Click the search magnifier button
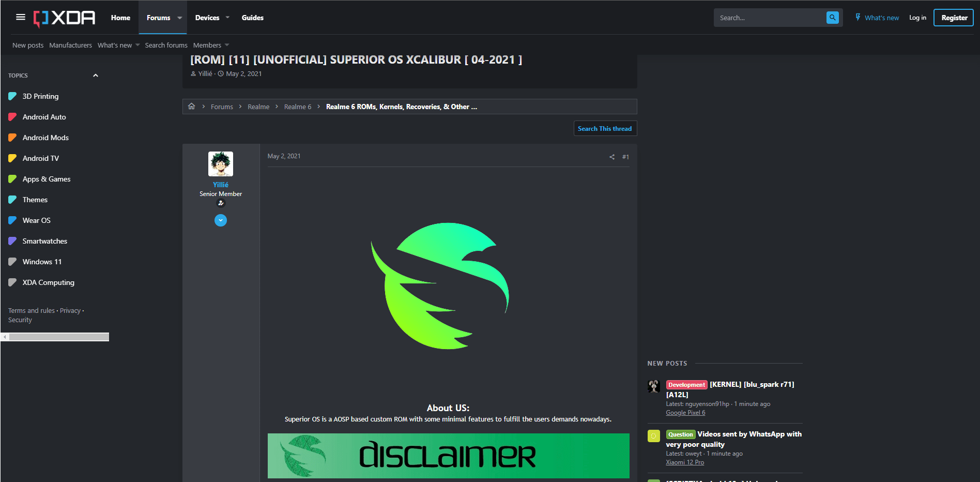The width and height of the screenshot is (980, 482). coord(832,18)
